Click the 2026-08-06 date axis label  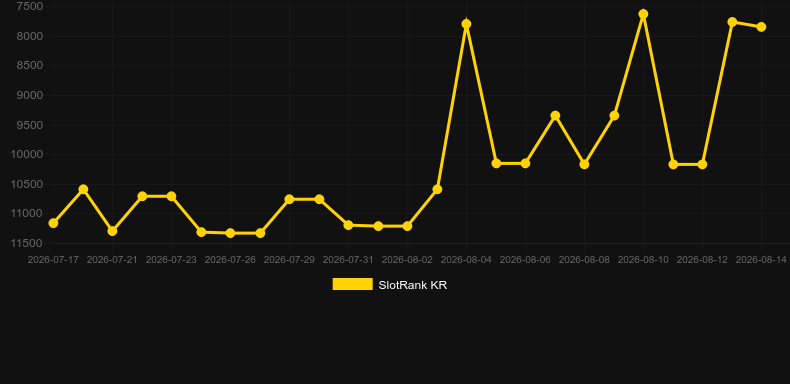coord(525,260)
